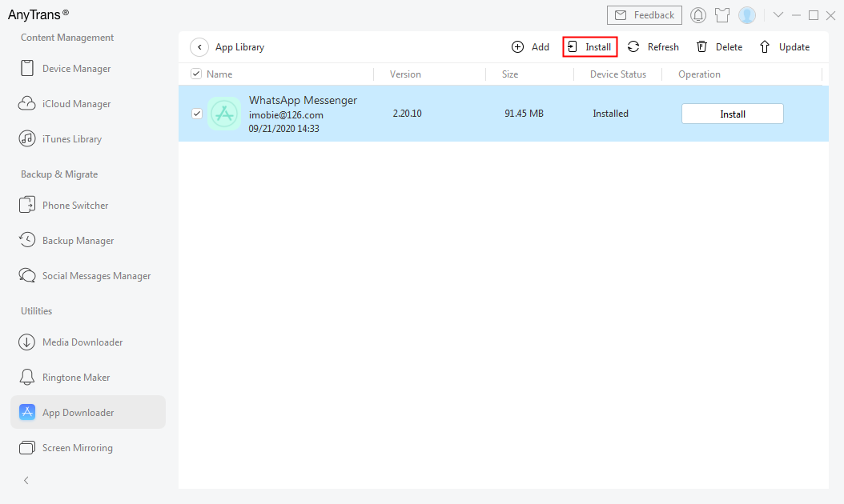Click the Feedback button
This screenshot has height=504, width=844.
pyautogui.click(x=645, y=15)
